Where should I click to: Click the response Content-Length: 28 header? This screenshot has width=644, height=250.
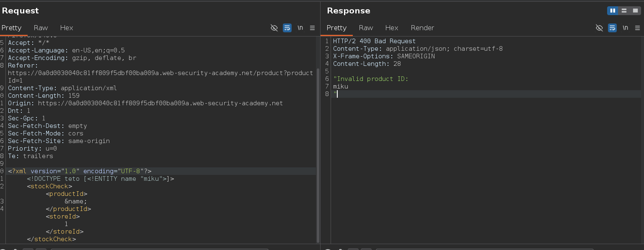click(367, 64)
